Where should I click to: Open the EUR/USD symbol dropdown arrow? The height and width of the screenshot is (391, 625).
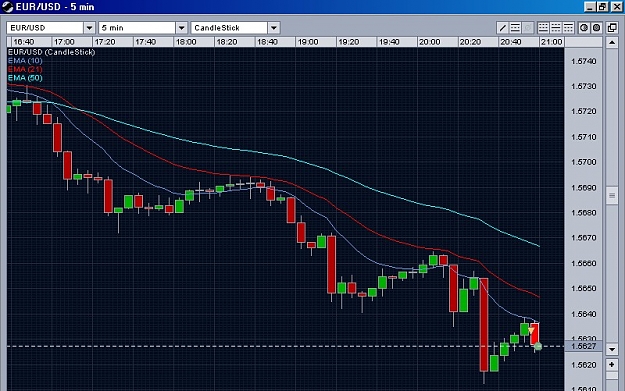89,28
